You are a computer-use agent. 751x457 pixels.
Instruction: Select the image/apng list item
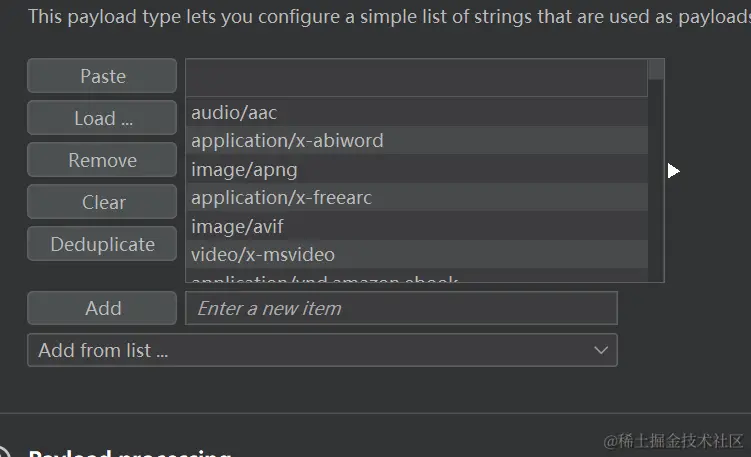coord(417,169)
